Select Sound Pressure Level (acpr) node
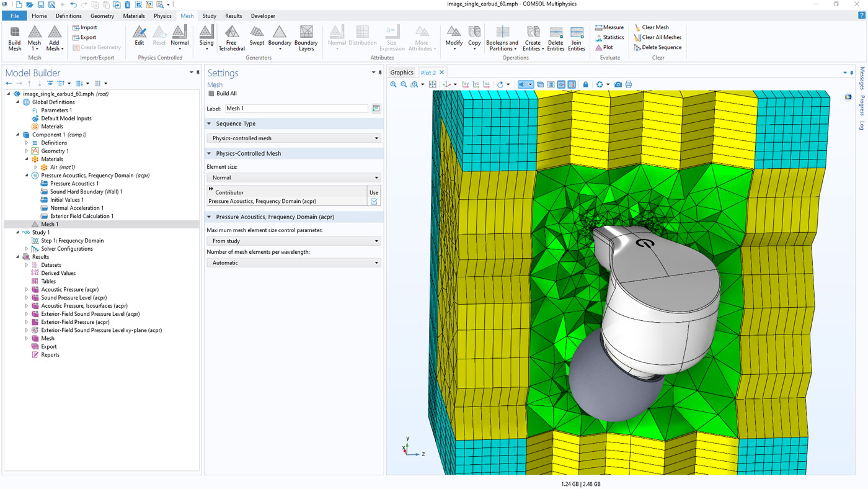Image resolution: width=868 pixels, height=489 pixels. point(74,298)
